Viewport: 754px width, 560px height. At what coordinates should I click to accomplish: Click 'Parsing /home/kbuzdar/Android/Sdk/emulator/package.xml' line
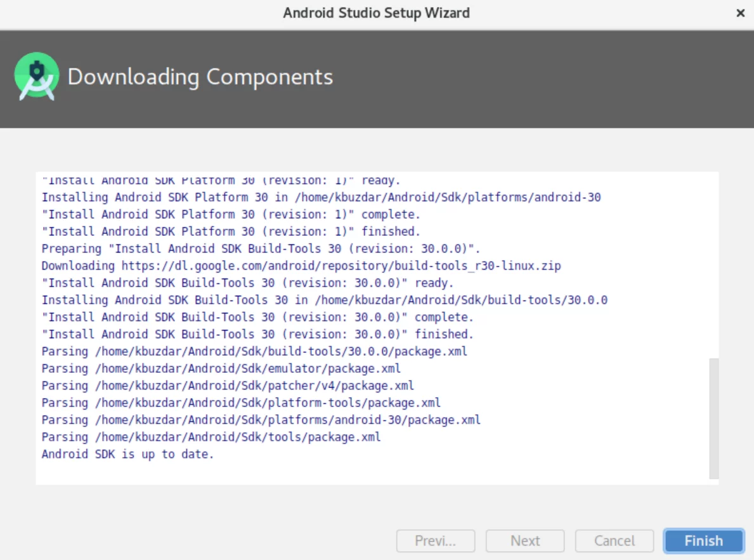[221, 368]
